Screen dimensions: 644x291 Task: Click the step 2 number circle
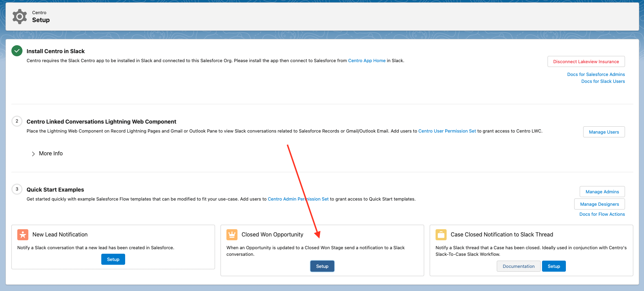17,121
